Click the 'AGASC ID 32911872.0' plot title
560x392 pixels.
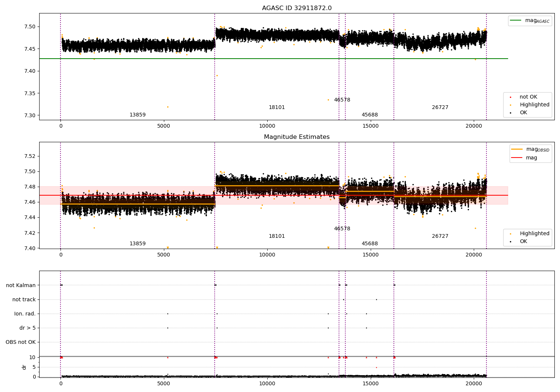point(297,8)
